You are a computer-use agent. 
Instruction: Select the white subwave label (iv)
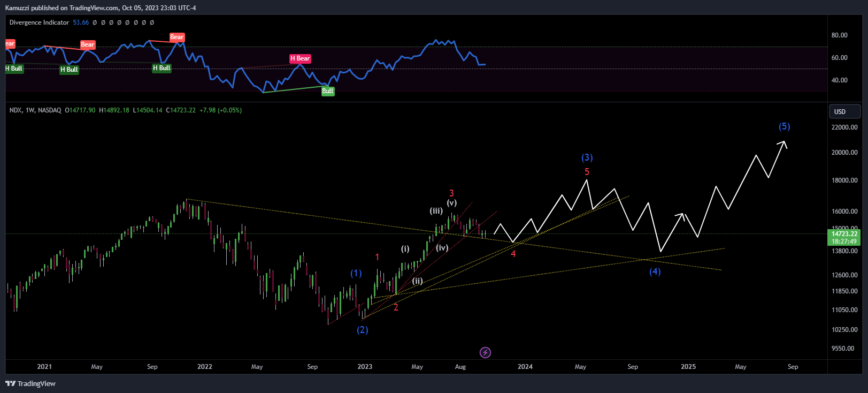coord(442,247)
